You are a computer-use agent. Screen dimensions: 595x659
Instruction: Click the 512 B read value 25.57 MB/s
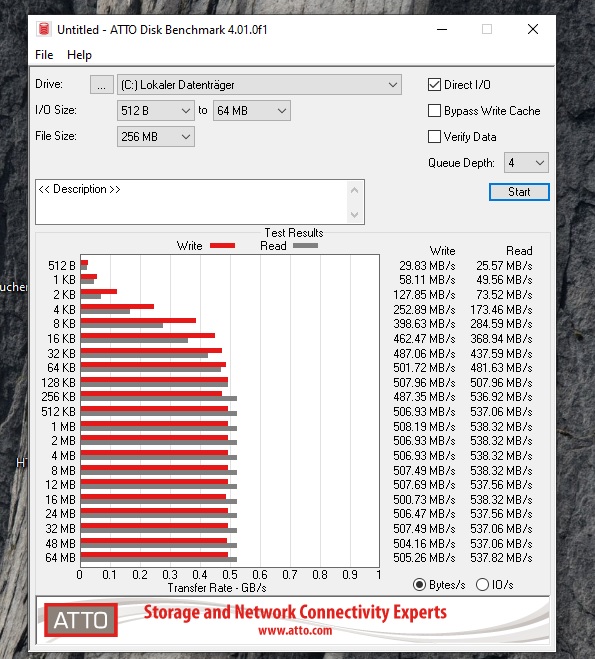[504, 266]
